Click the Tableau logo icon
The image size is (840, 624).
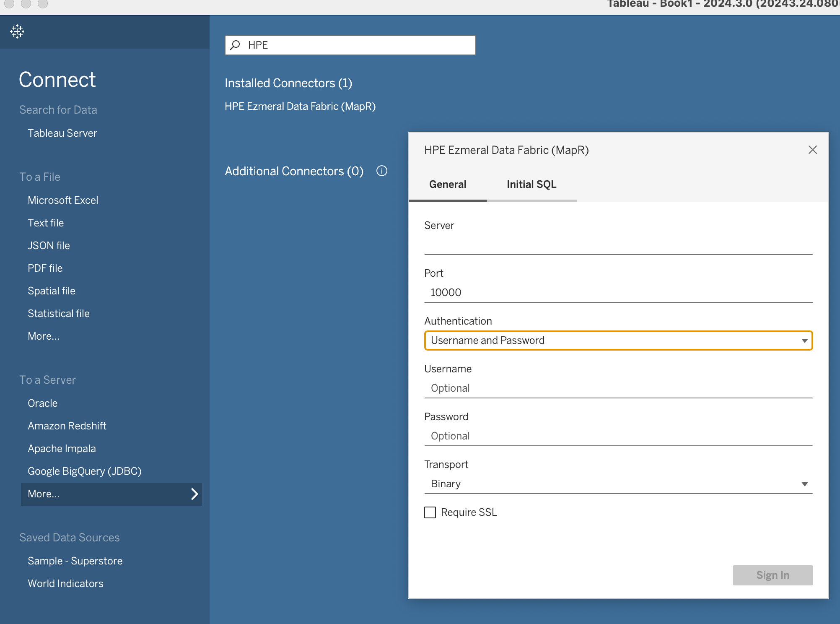click(17, 31)
